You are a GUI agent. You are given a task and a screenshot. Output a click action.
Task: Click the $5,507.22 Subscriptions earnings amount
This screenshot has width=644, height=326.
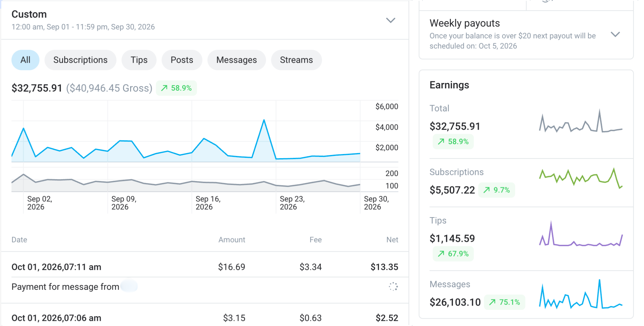[x=452, y=190]
